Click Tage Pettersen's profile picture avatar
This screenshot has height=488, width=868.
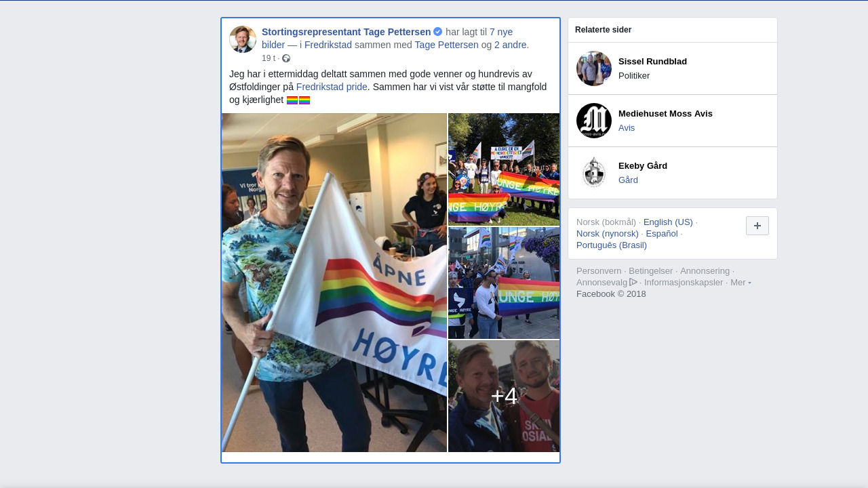(243, 39)
